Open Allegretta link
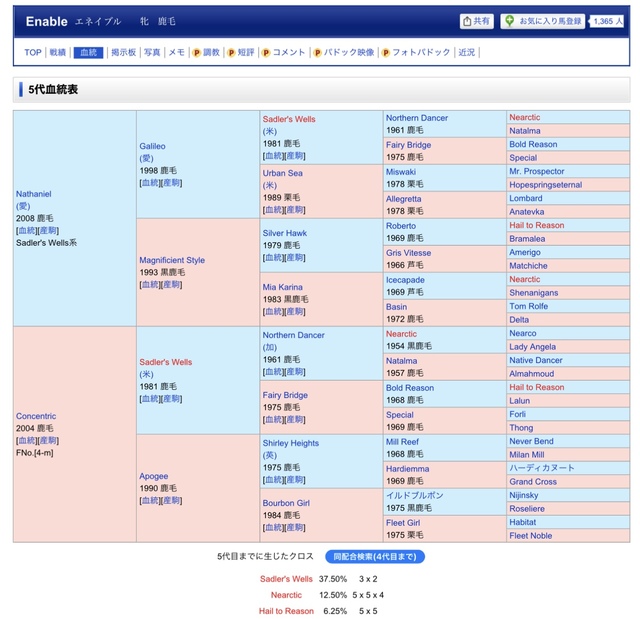The width and height of the screenshot is (640, 619). click(x=404, y=199)
